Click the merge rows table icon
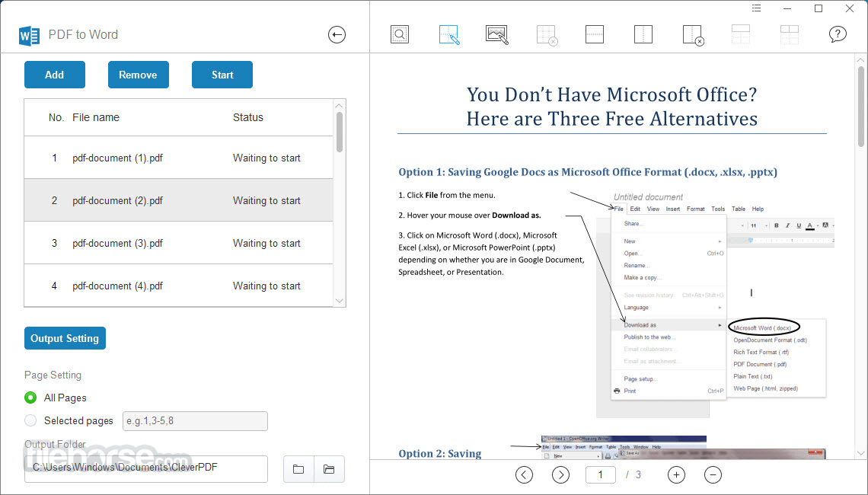The width and height of the screenshot is (868, 495). 741,34
